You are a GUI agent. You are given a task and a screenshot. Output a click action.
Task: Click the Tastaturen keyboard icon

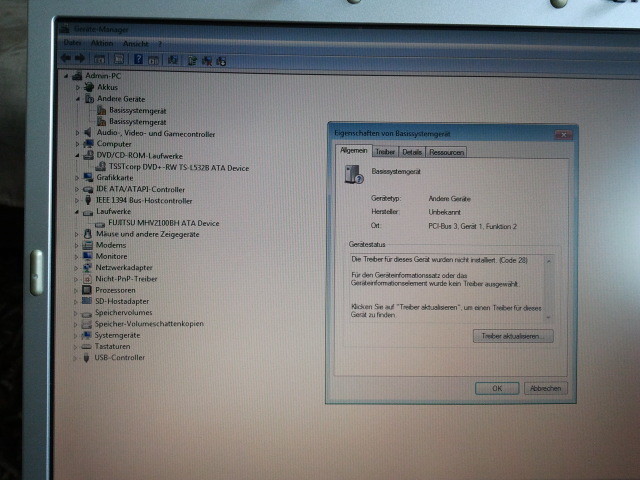pyautogui.click(x=86, y=347)
